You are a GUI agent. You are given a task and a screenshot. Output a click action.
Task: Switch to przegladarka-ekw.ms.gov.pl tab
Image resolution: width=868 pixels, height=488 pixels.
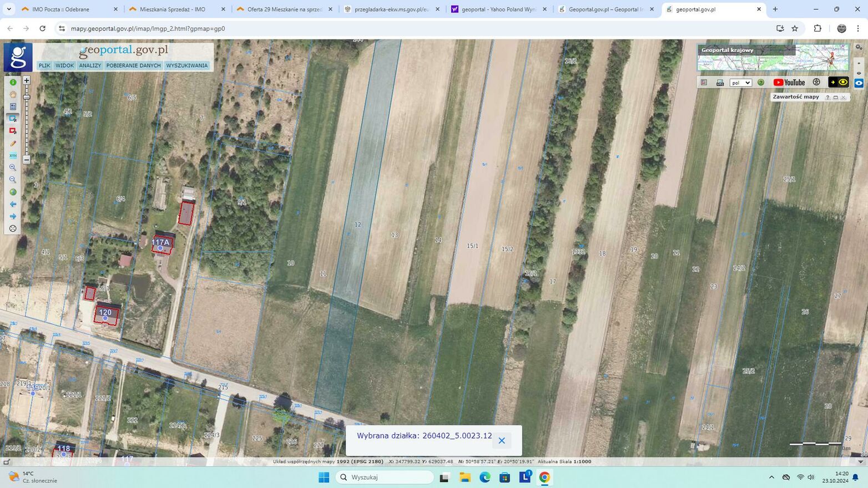pyautogui.click(x=391, y=9)
